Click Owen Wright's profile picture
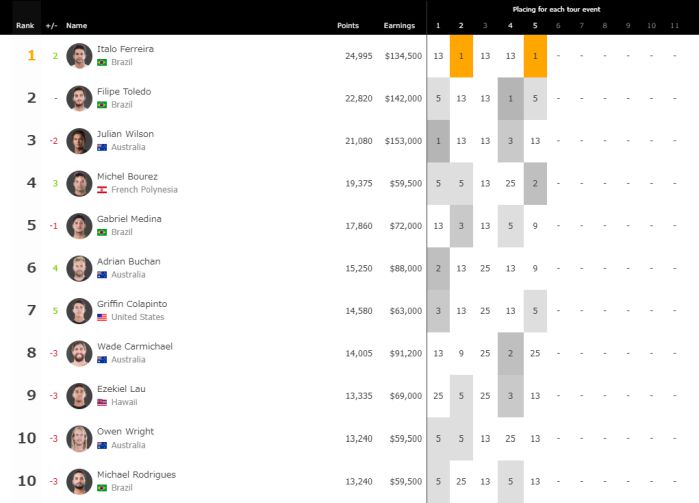The image size is (699, 503). click(79, 438)
